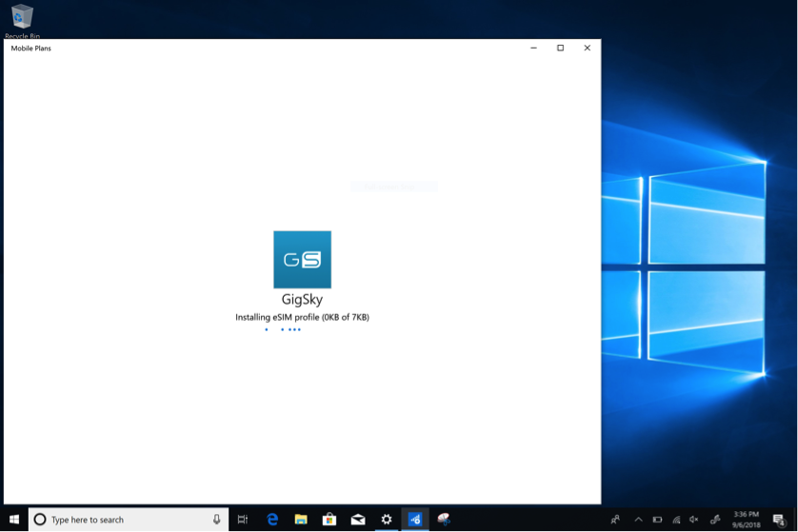This screenshot has height=532, width=798.
Task: Focus the Type here to search box
Action: coord(129,520)
